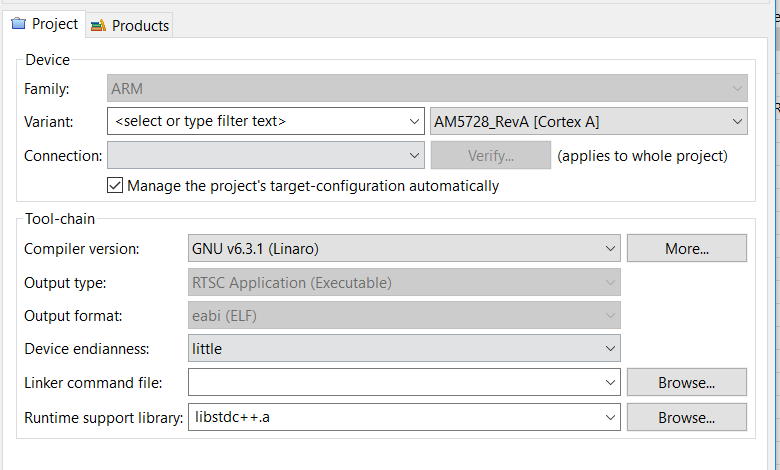Image resolution: width=780 pixels, height=470 pixels.
Task: Select the Project tab
Action: (54, 24)
